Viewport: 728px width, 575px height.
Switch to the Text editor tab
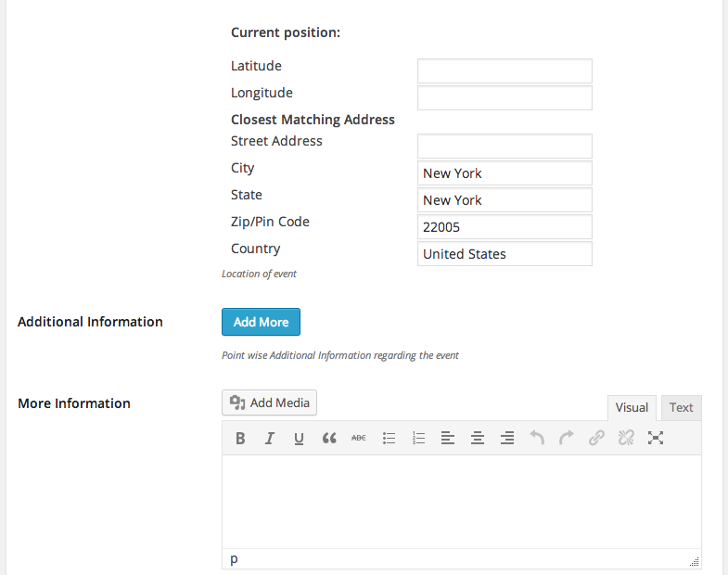[x=681, y=408]
